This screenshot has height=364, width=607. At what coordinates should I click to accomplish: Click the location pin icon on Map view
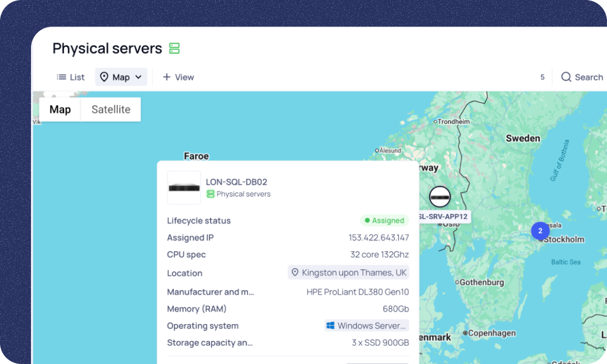point(104,77)
